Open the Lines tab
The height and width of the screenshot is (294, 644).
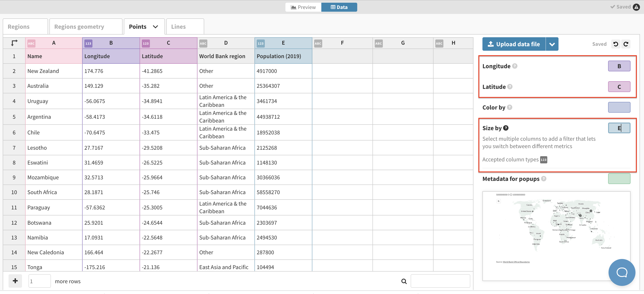click(178, 26)
